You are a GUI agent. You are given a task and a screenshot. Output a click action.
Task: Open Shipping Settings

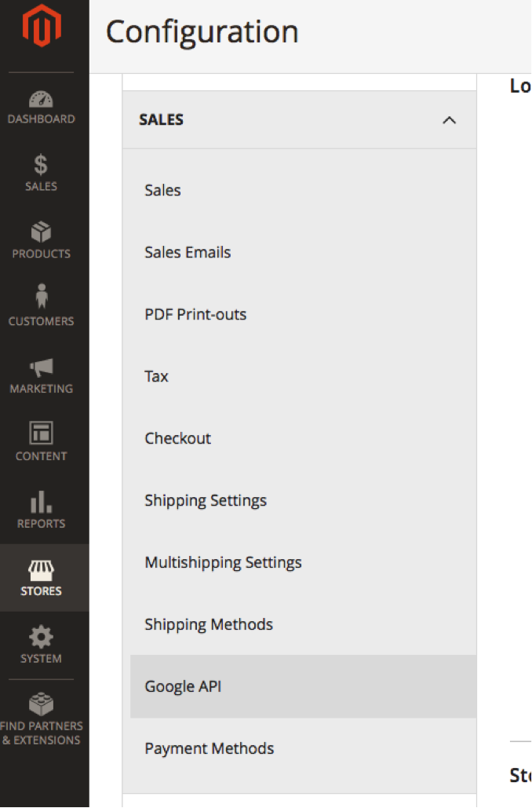(x=205, y=500)
